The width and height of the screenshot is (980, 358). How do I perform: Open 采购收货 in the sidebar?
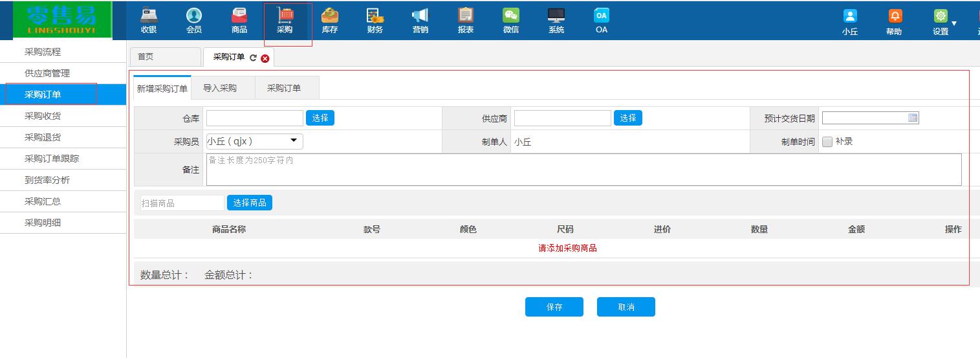[x=63, y=116]
